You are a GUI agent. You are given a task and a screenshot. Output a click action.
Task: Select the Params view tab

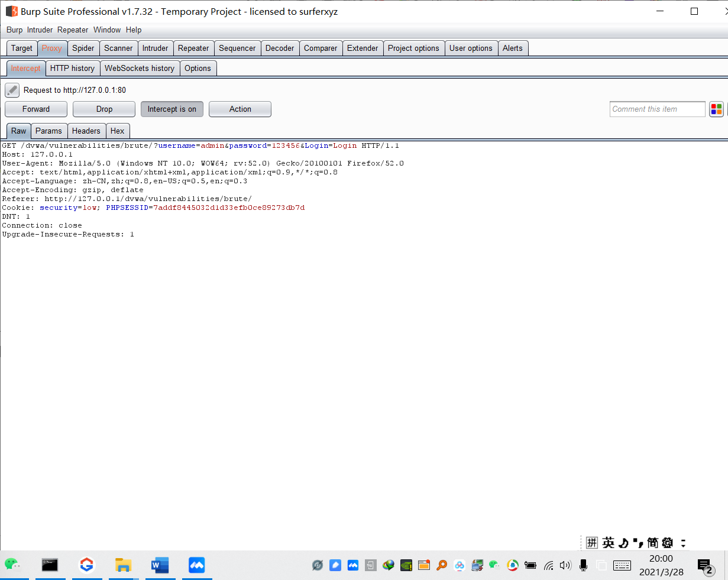coord(48,131)
